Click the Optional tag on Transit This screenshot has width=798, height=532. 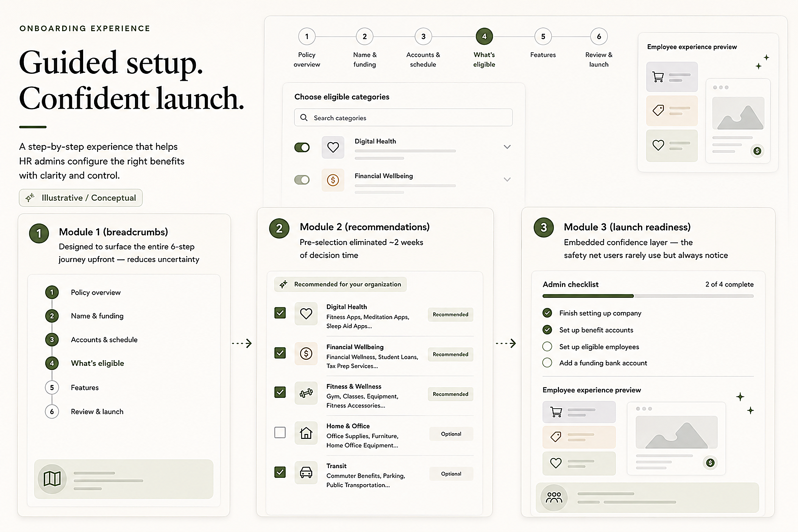point(451,473)
